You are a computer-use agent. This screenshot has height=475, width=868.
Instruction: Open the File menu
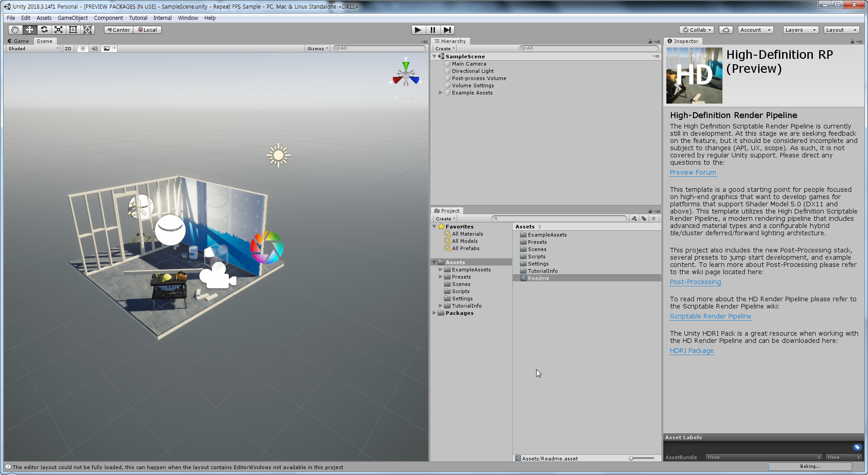point(11,18)
